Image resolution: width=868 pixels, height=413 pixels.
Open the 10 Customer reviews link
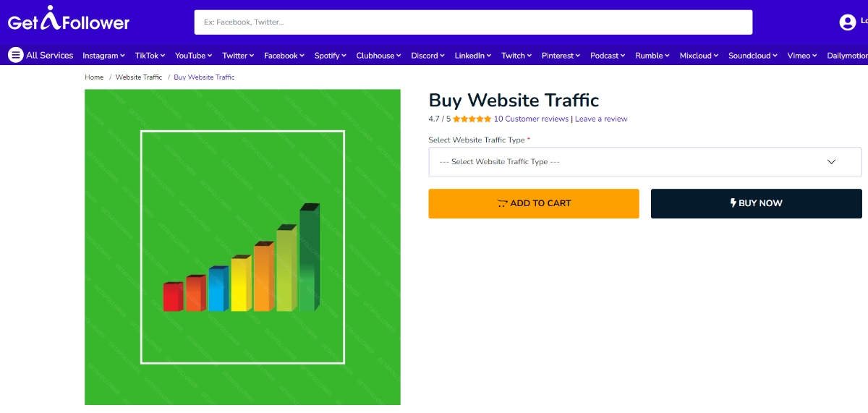pos(531,119)
